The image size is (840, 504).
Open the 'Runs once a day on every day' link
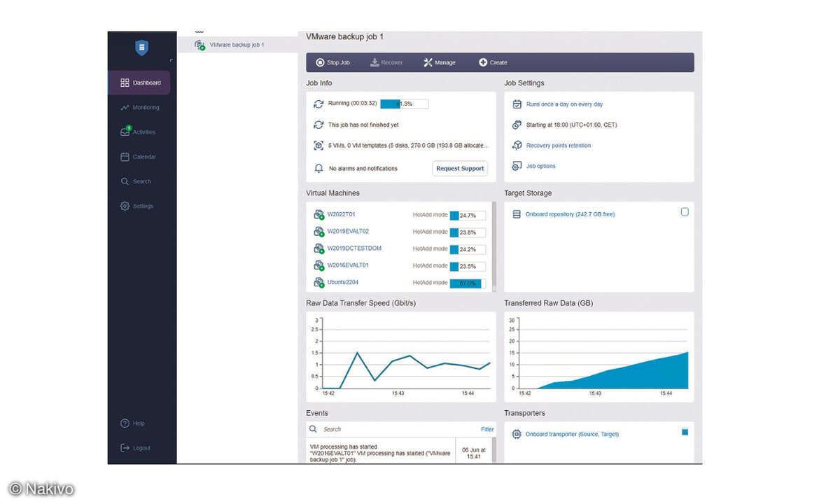[x=564, y=104]
